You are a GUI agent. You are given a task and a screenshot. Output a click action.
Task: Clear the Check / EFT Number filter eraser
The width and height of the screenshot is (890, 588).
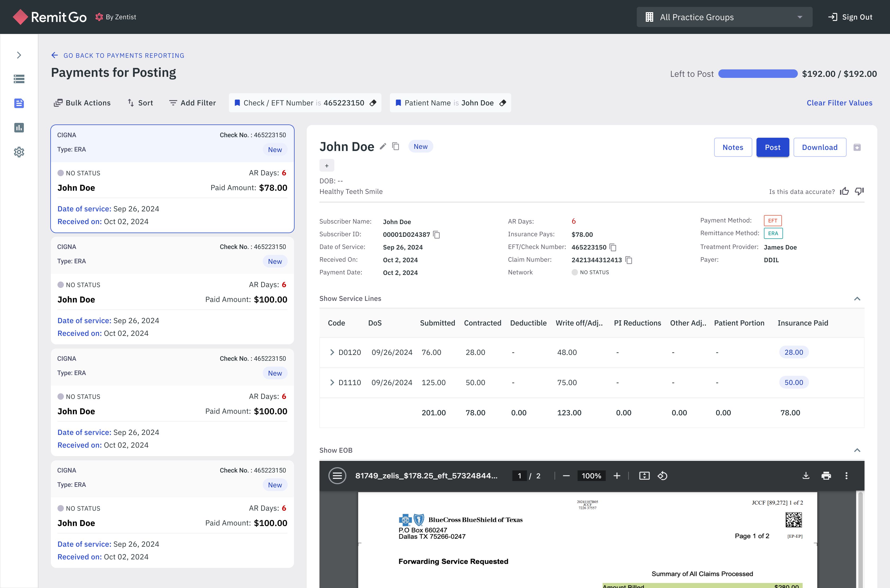click(x=373, y=103)
